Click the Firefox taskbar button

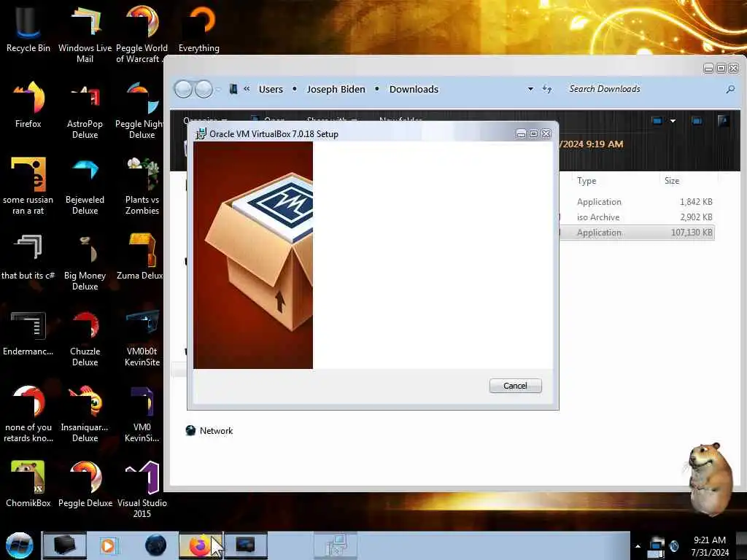[201, 545]
